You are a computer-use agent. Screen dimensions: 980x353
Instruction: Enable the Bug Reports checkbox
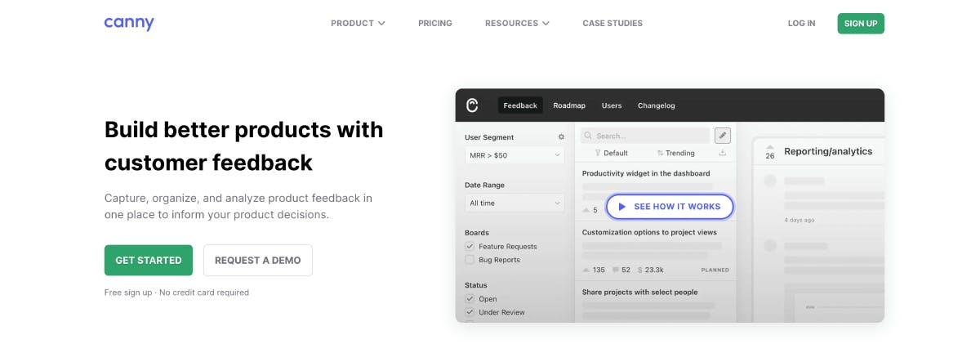[x=470, y=260]
